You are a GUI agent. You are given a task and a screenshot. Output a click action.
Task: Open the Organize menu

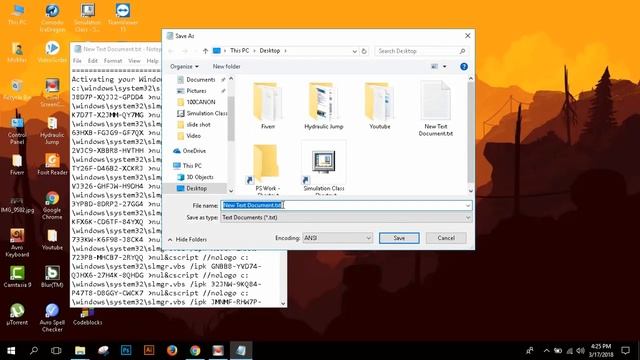pyautogui.click(x=184, y=67)
